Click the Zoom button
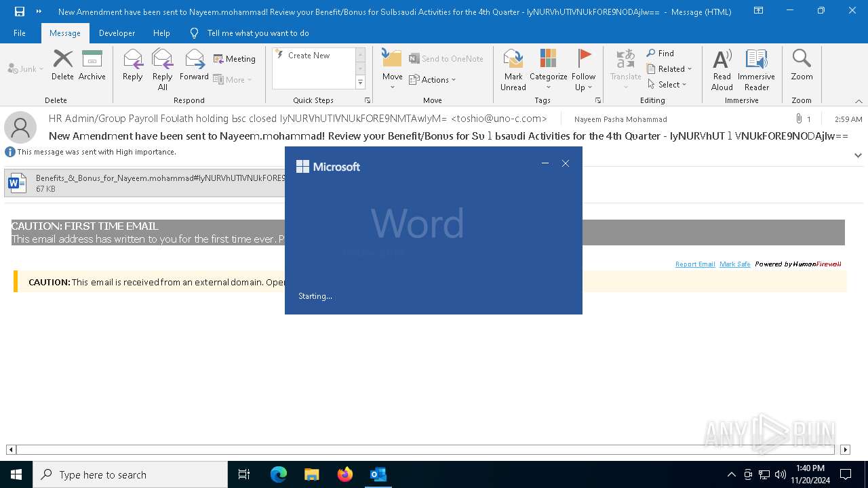Image resolution: width=868 pixels, height=488 pixels. (802, 65)
